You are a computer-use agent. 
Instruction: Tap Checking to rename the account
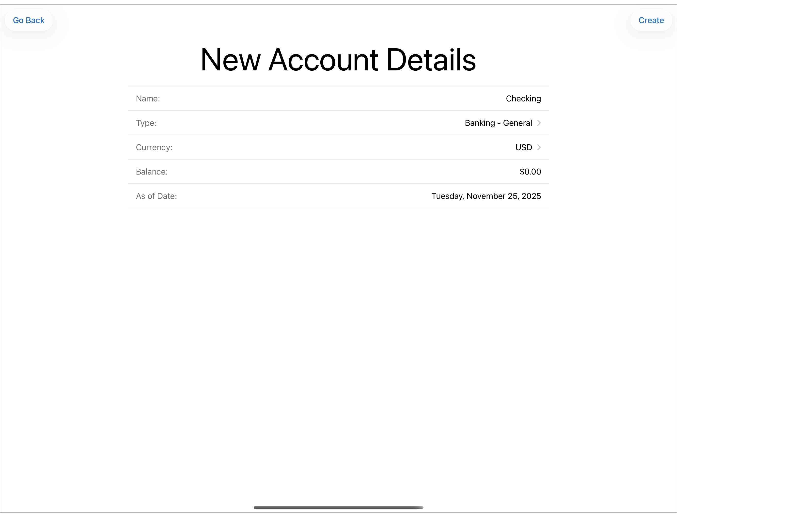pyautogui.click(x=523, y=98)
